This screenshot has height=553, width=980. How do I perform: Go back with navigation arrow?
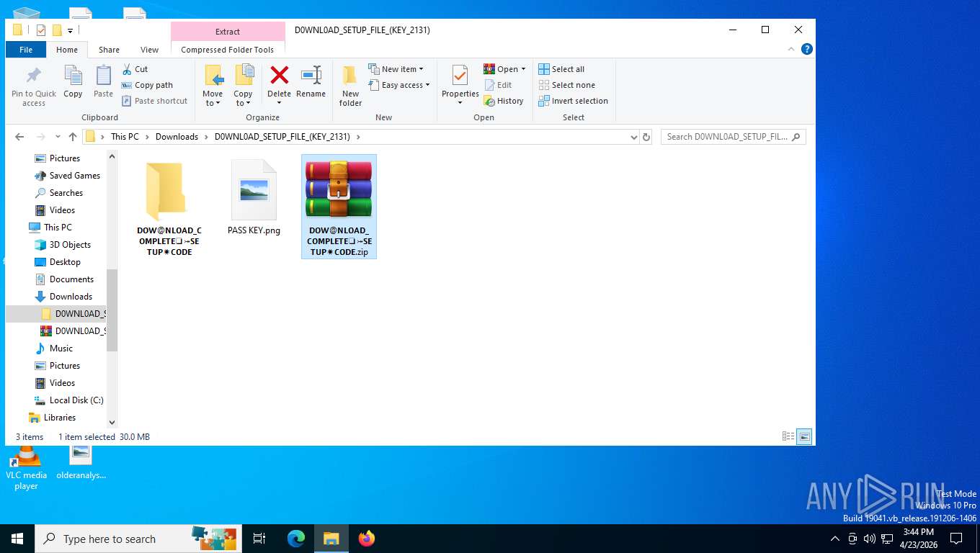pos(19,137)
